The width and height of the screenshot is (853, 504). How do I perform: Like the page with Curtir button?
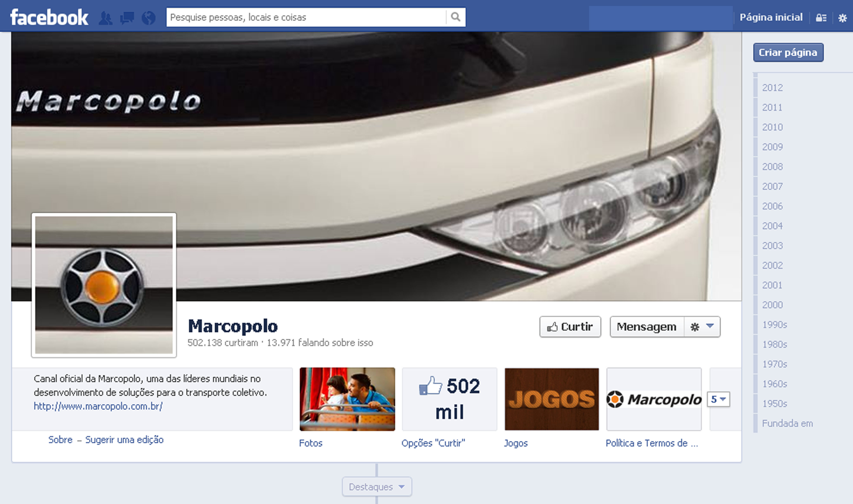(x=570, y=327)
